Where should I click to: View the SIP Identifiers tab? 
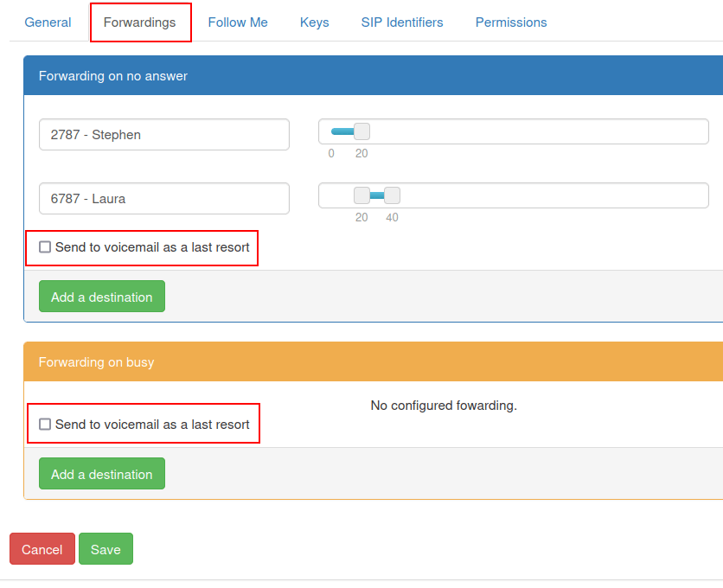coord(401,22)
